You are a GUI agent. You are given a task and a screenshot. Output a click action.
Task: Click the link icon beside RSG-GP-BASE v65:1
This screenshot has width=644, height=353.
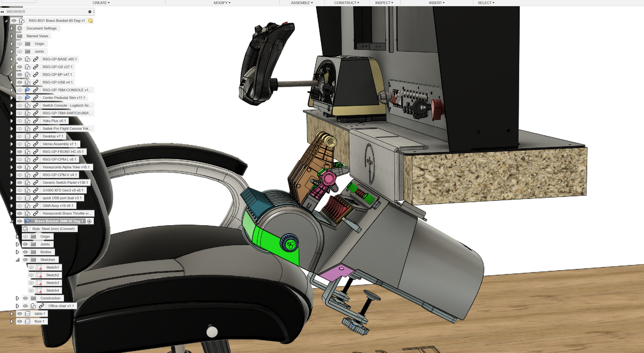(36, 59)
